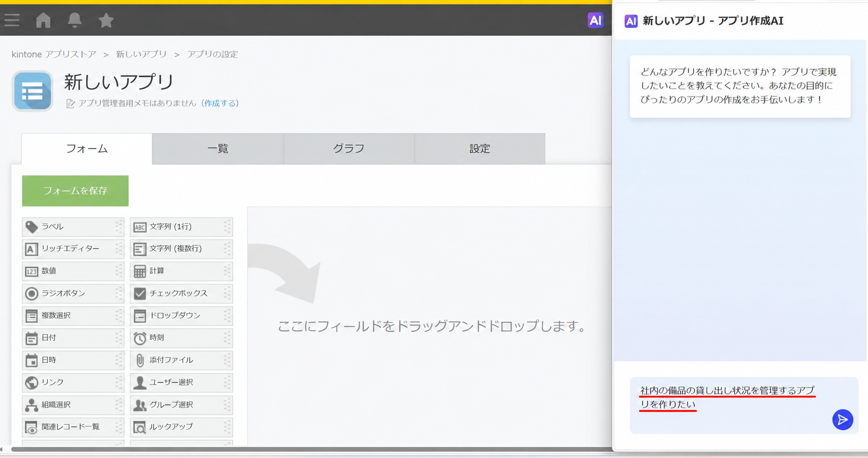Select the 関連レコード一覧 field
Viewport: 868px width, 458px height.
pos(73,427)
